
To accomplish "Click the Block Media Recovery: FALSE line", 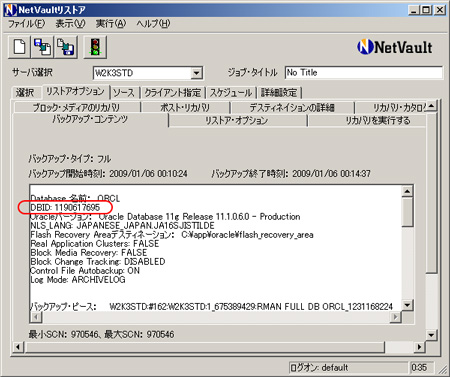I will point(89,253).
